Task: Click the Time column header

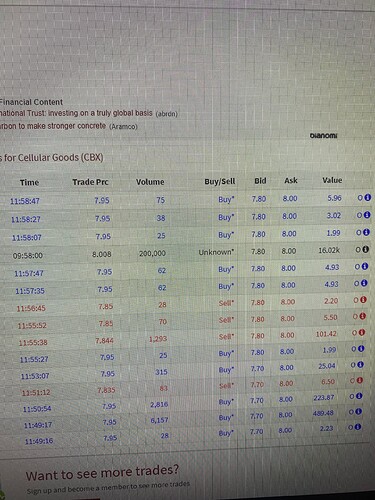Action: click(x=29, y=182)
